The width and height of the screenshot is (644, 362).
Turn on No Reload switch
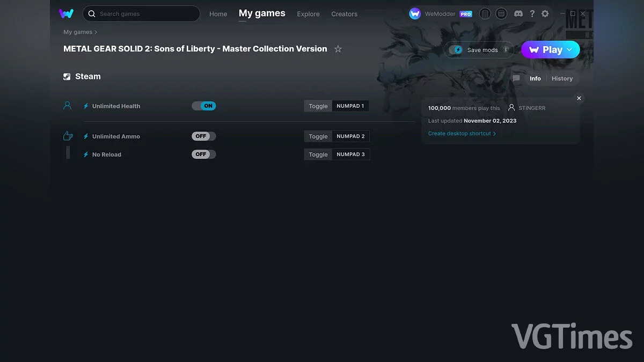[204, 154]
